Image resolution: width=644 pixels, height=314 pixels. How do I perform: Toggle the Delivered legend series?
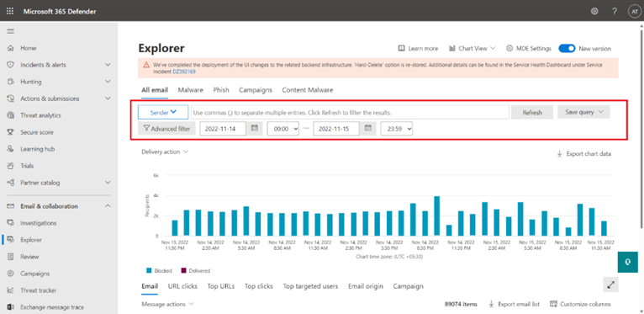coord(196,271)
